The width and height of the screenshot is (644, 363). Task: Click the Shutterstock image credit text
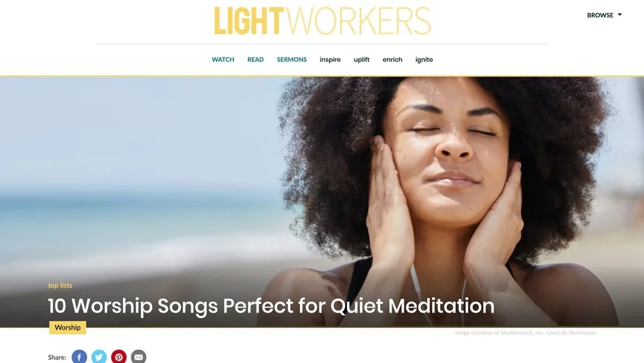tap(526, 333)
